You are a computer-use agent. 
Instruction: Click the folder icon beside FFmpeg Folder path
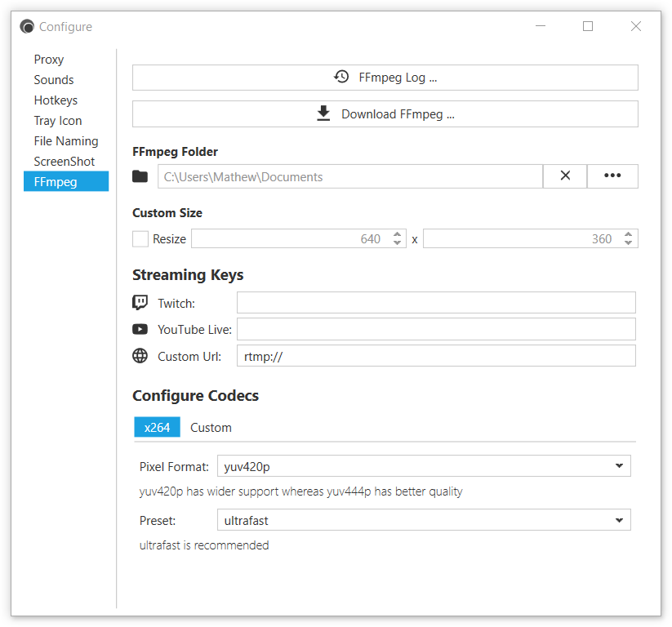(x=140, y=176)
